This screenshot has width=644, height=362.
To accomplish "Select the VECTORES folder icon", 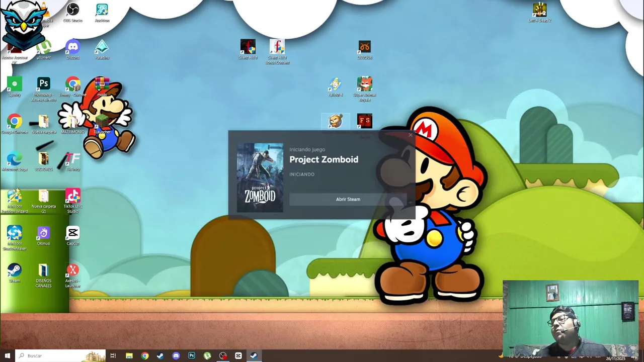I will [44, 162].
